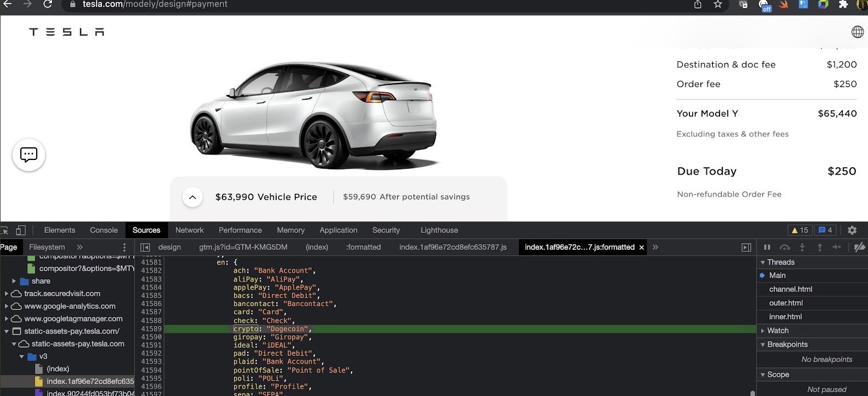
Task: Open the blue upload-arrow extension icon
Action: click(x=803, y=4)
